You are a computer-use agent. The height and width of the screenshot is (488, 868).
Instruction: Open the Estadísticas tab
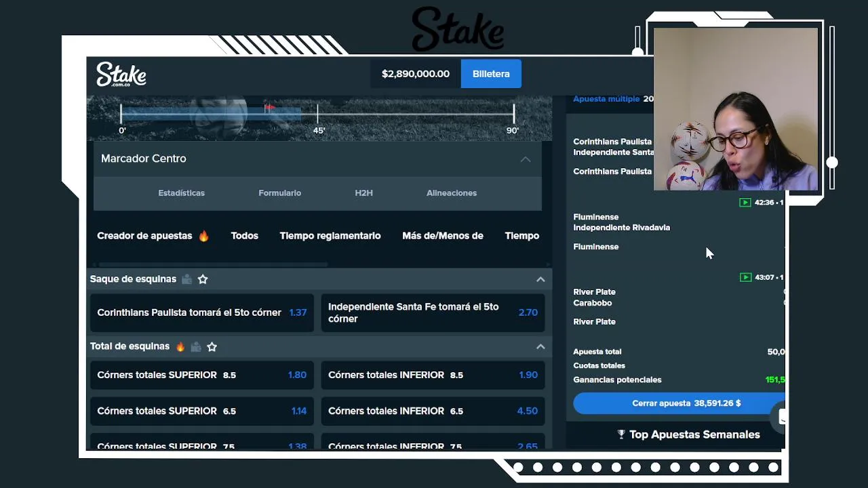click(x=181, y=193)
